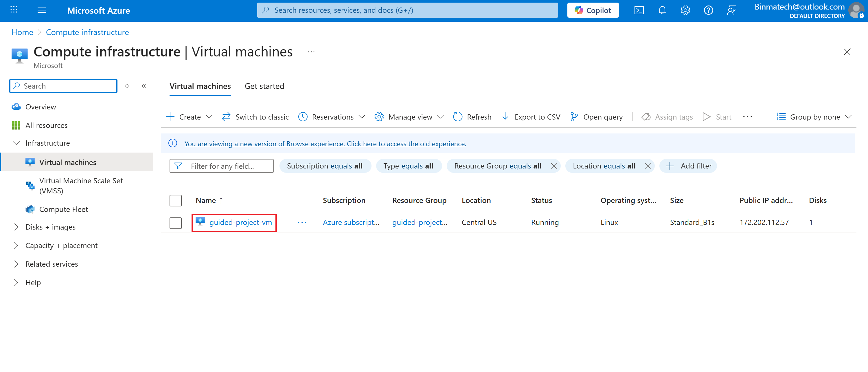The image size is (868, 372).
Task: Open Azure Cloud Shell icon
Action: 639,10
